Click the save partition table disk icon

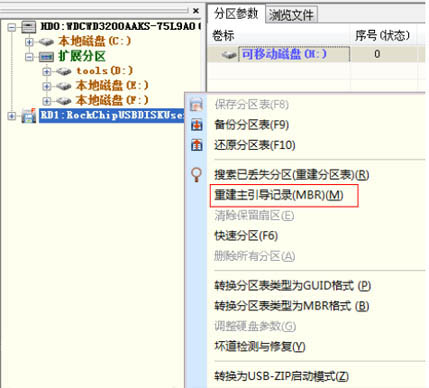click(196, 105)
